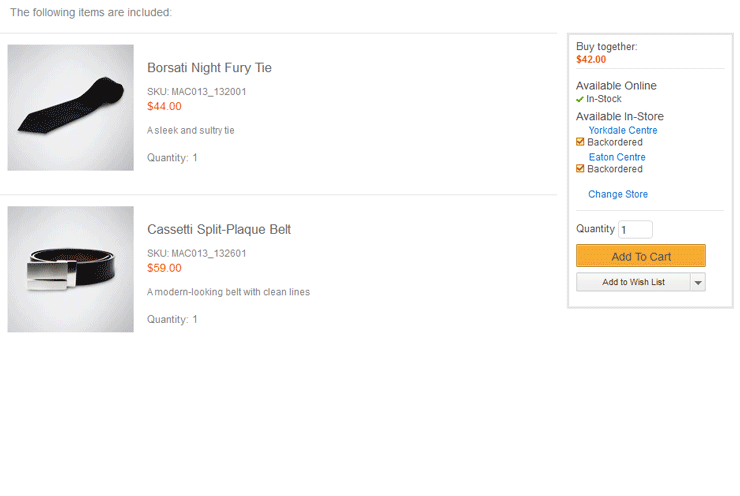740x496 pixels.
Task: Expand the Add to Wish List dropdown arrow
Action: pyautogui.click(x=698, y=283)
